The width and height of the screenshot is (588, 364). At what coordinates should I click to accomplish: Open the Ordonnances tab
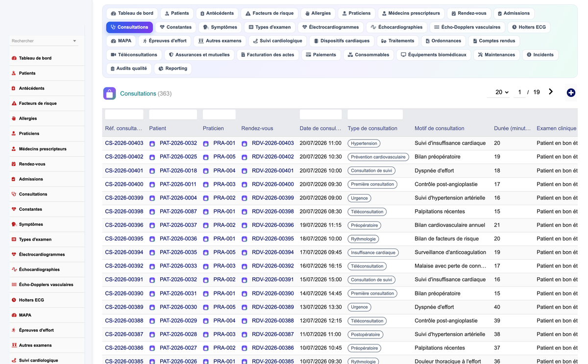442,41
